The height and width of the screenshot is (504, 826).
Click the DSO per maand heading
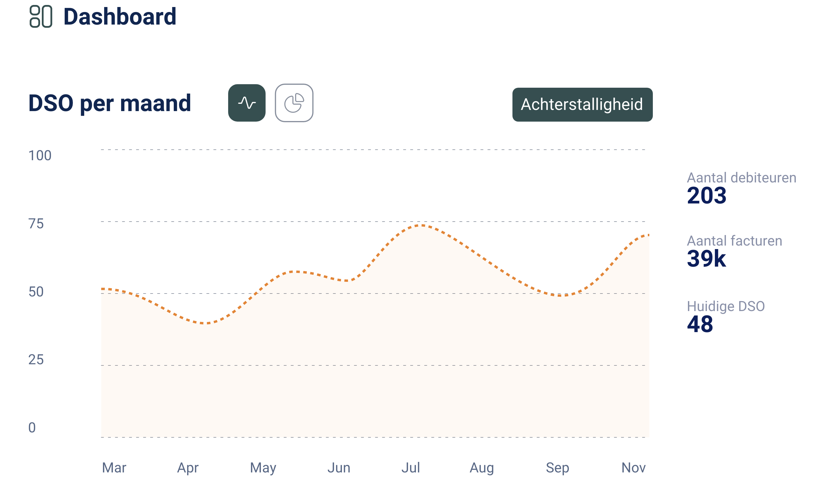click(110, 103)
